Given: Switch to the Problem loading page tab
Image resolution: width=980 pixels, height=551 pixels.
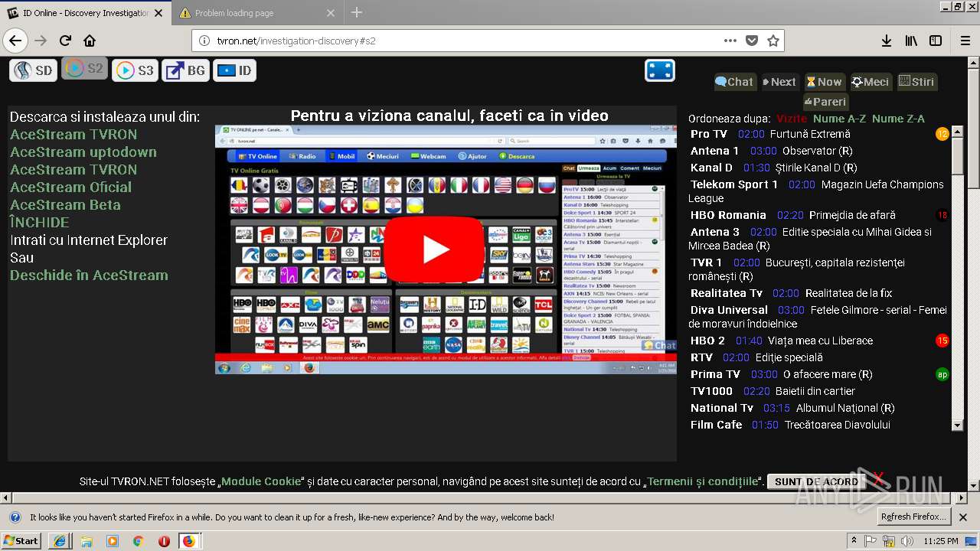Looking at the screenshot, I should tap(257, 13).
